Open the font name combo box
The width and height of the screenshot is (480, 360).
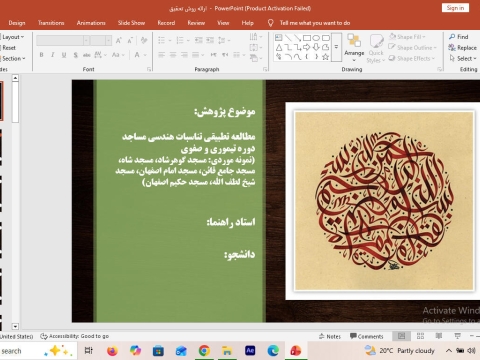63,41
